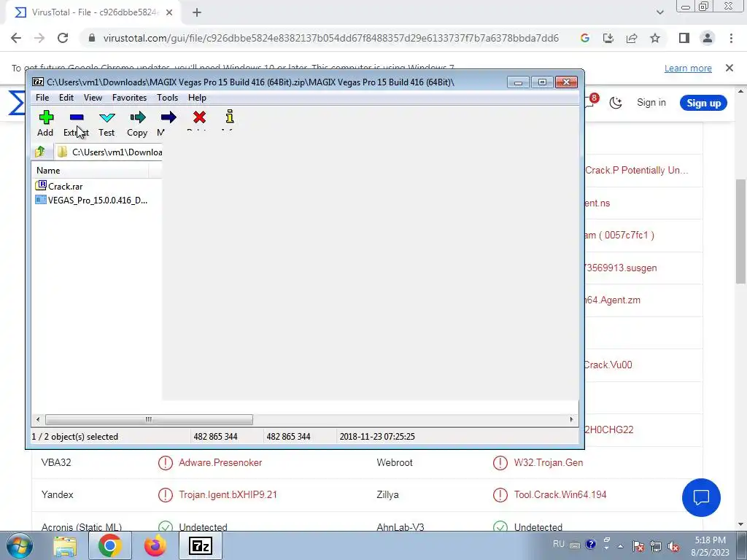Viewport: 747px width, 560px height.
Task: Click the VBA32 vendor name
Action: pyautogui.click(x=55, y=462)
